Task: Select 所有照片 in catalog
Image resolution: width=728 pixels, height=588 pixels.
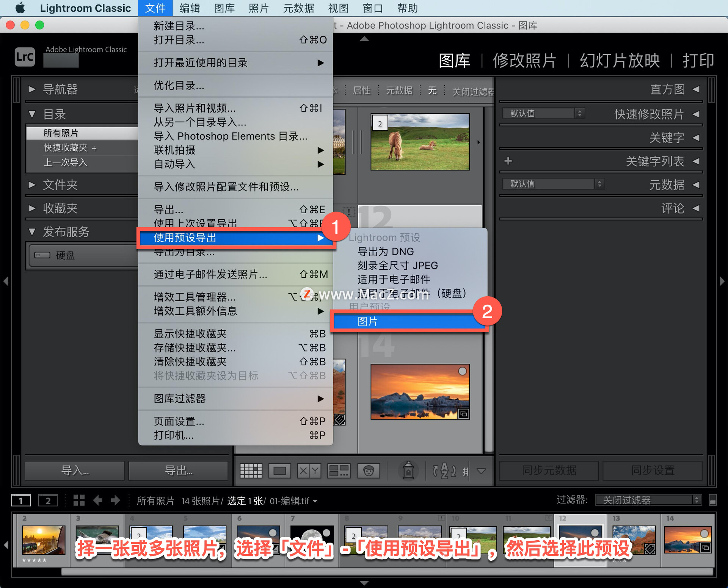Action: tap(82, 133)
